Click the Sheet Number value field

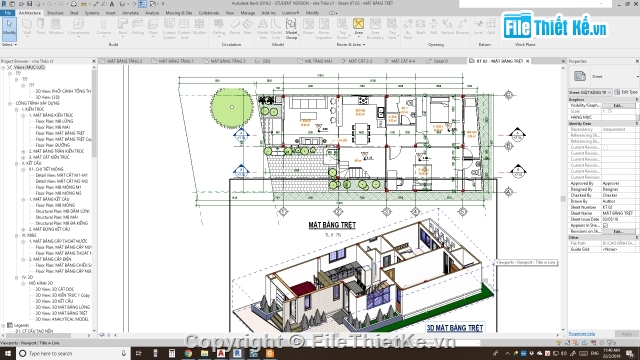click(619, 207)
